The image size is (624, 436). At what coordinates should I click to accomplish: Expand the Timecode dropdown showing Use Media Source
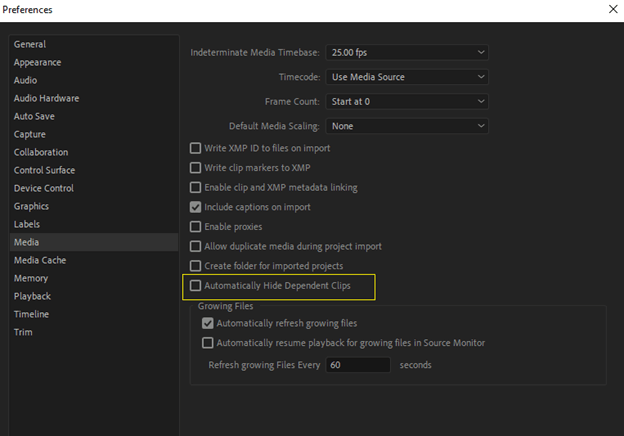(407, 77)
